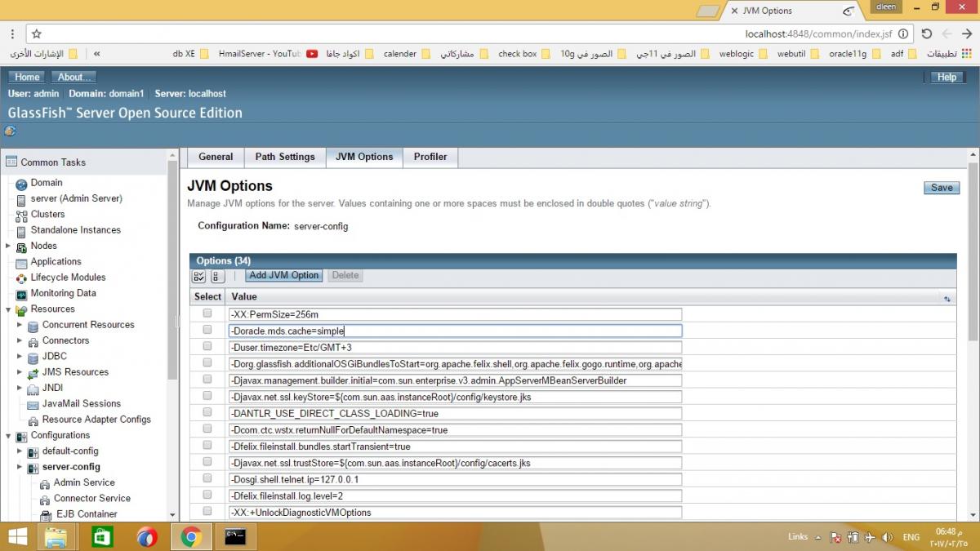Switch to the Path Settings tab
This screenshot has width=980, height=551.
(x=284, y=157)
